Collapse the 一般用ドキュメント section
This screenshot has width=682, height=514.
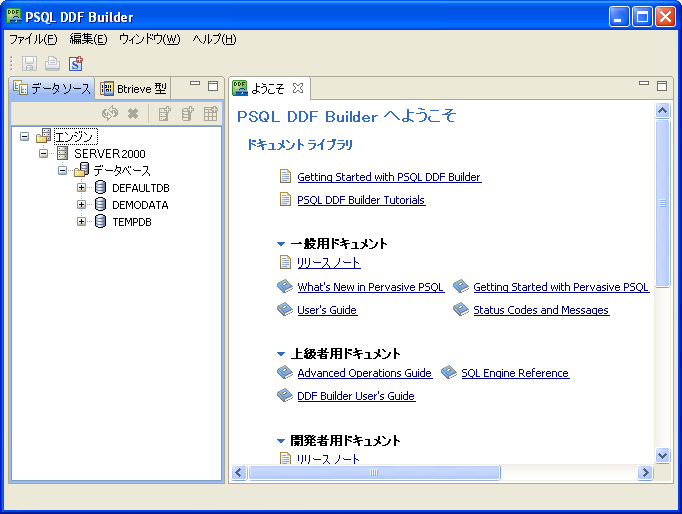pos(281,244)
